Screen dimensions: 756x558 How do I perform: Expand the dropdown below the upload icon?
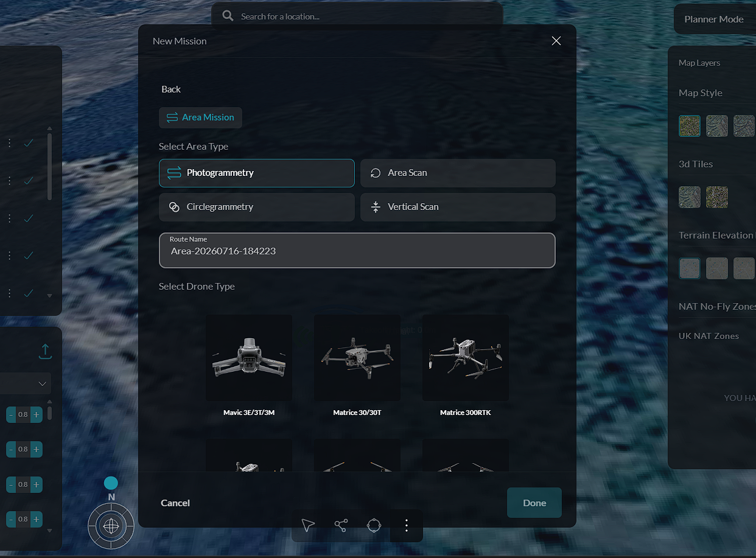click(x=26, y=384)
